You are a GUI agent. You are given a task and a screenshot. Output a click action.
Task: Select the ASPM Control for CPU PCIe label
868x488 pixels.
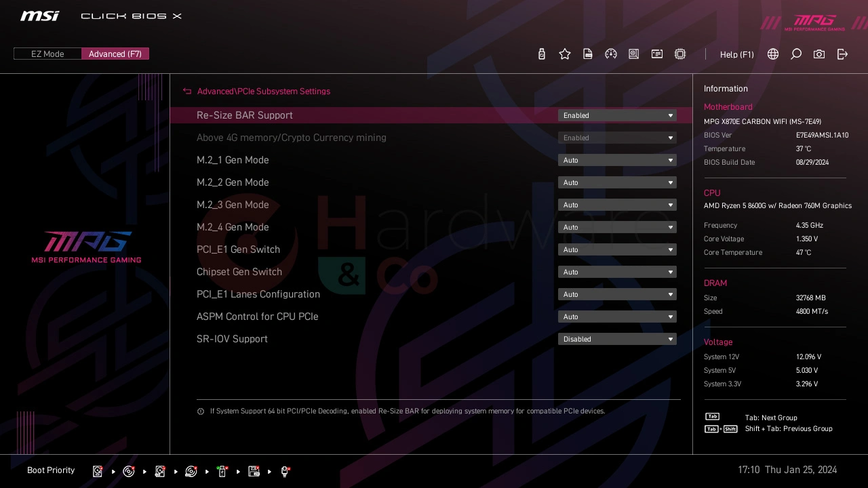(258, 317)
